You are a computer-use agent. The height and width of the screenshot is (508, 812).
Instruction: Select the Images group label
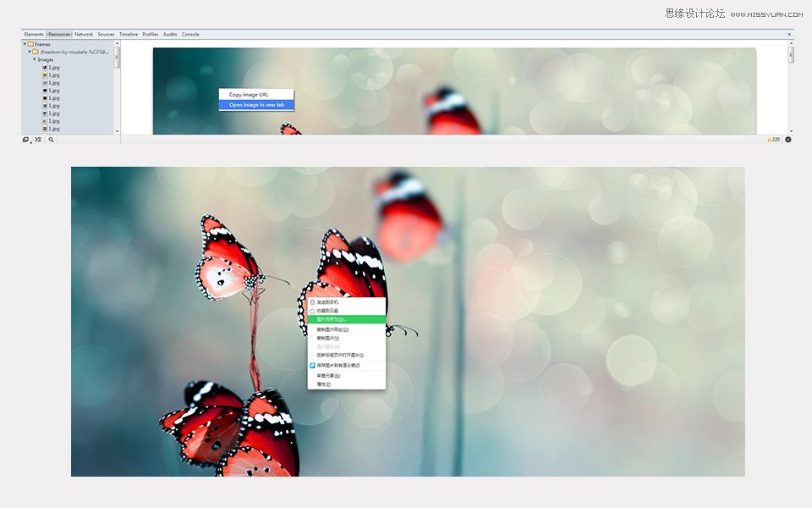46,59
